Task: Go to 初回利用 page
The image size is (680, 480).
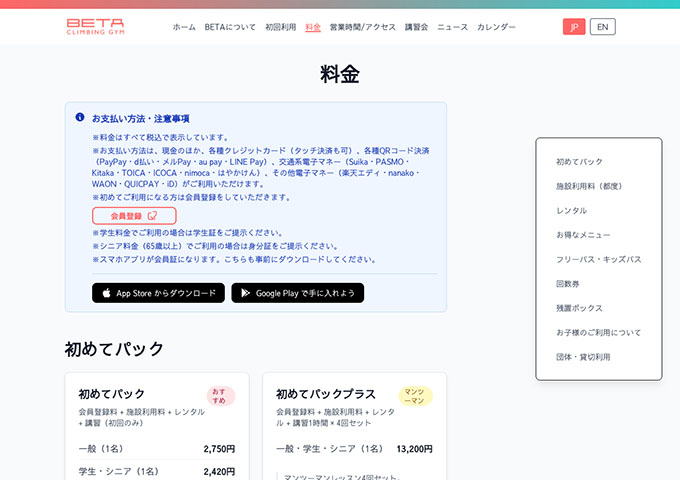Action: click(281, 27)
